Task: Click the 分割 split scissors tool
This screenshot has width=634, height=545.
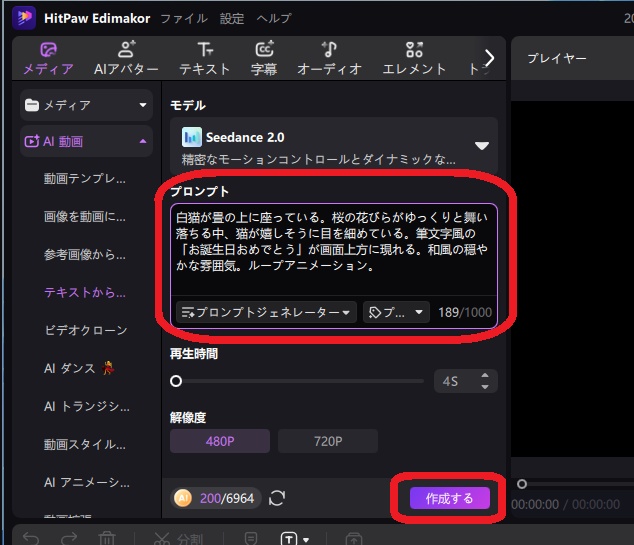Action: pyautogui.click(x=178, y=539)
